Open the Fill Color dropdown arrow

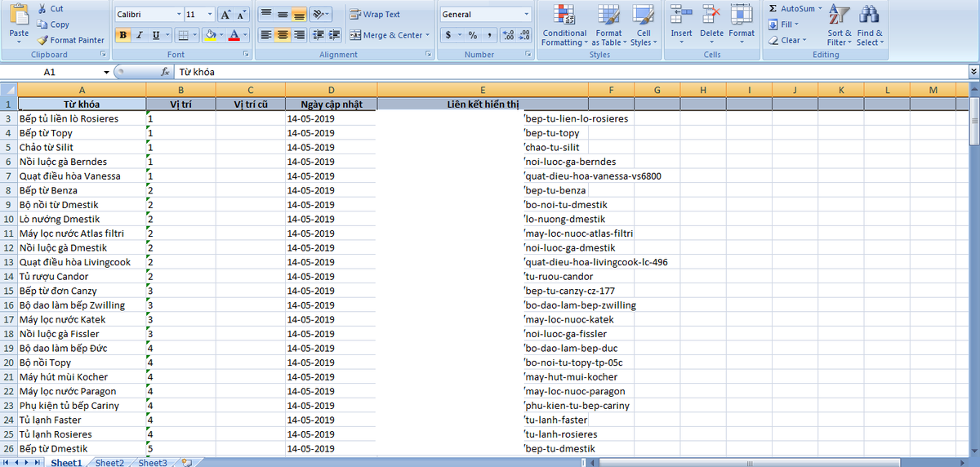tap(222, 35)
